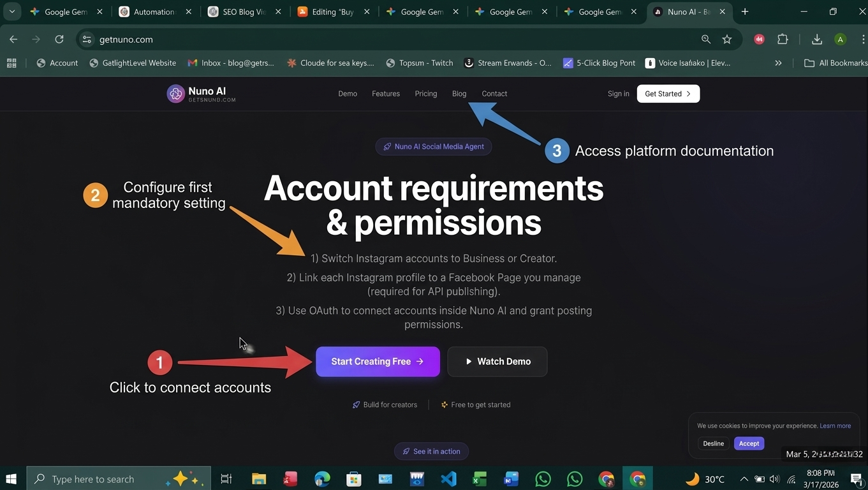Expand hidden system tray icons
Screen dimensions: 868x490
(x=744, y=479)
